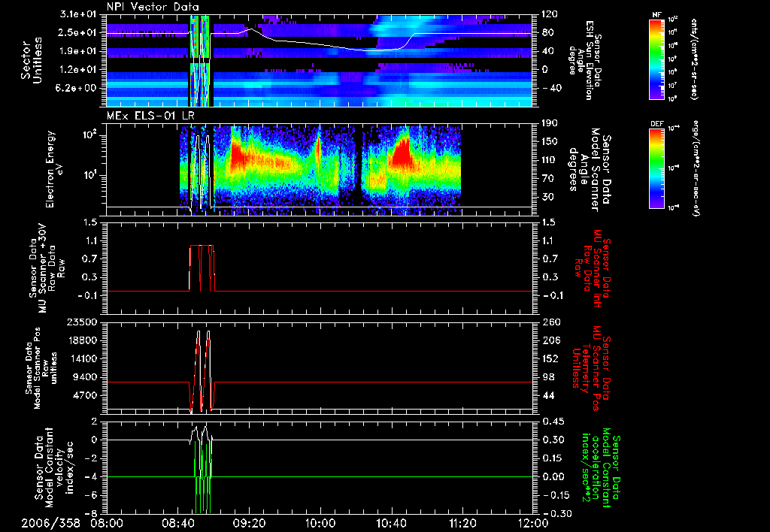Click the 'NF' label above the color bar
Screen dimensions: 770x532
(x=656, y=15)
